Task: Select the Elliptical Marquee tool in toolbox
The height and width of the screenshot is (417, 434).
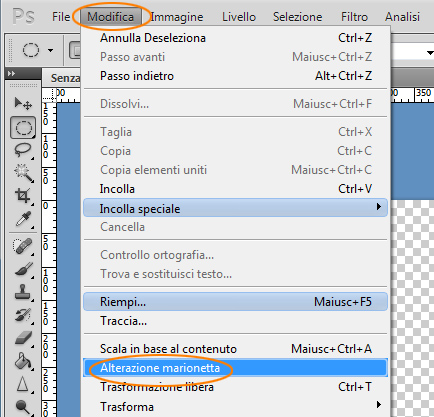Action: click(x=23, y=128)
